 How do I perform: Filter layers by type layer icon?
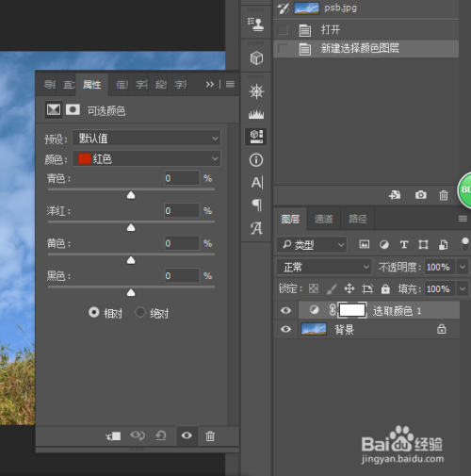[x=404, y=244]
